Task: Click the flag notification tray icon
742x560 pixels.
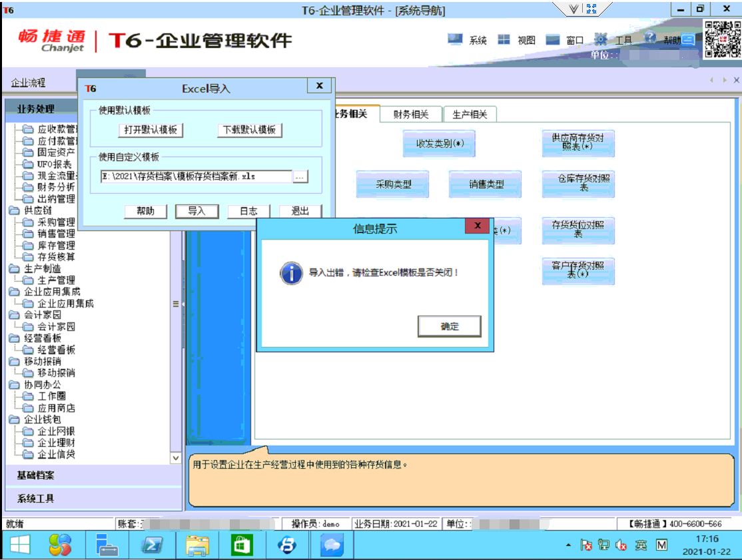Action: point(586,545)
